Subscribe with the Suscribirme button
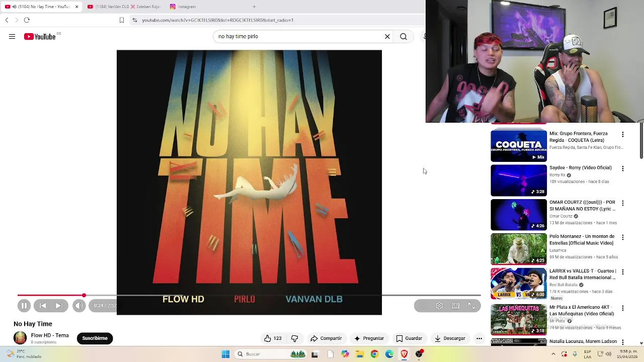Screen dimensions: 644x362 pyautogui.click(x=95, y=338)
